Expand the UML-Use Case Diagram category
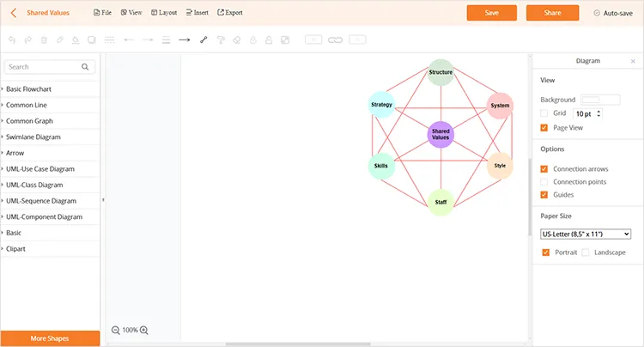644x347 pixels. (50, 169)
